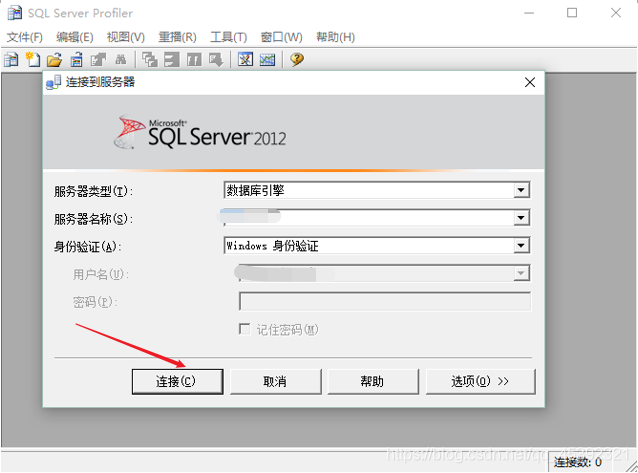Click the New Template icon with star
Screen dimensions: 638x473
coord(33,60)
